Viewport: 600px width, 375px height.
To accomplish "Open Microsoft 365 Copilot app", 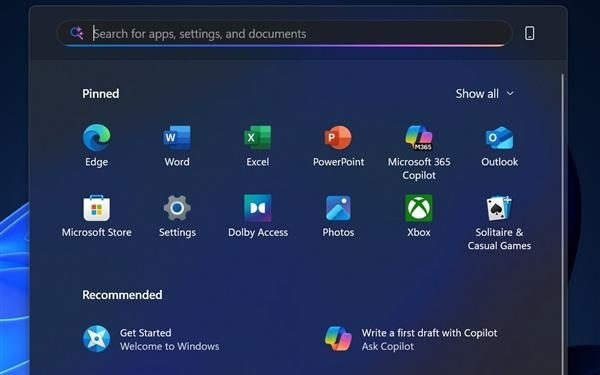I will 419,137.
